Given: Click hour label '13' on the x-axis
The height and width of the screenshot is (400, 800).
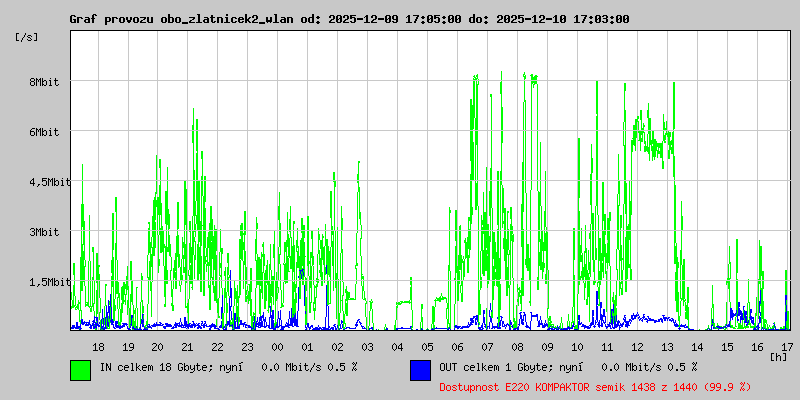Looking at the screenshot, I should tap(667, 347).
